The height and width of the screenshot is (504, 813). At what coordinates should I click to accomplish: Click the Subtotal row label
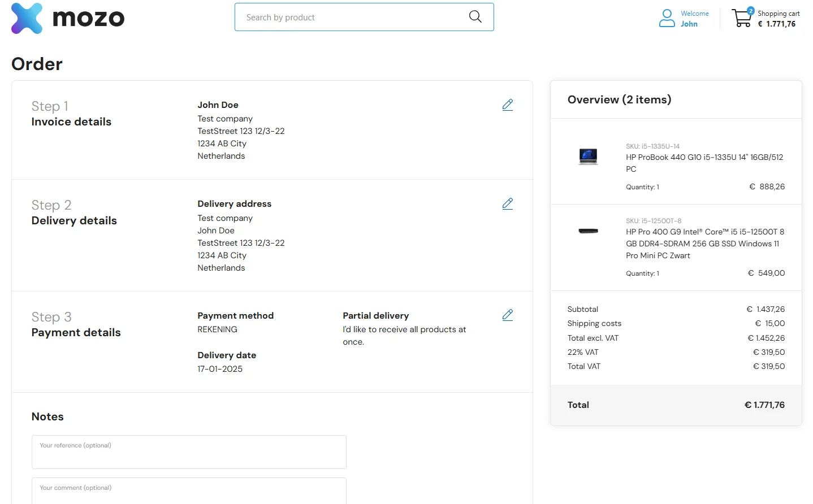coord(582,309)
